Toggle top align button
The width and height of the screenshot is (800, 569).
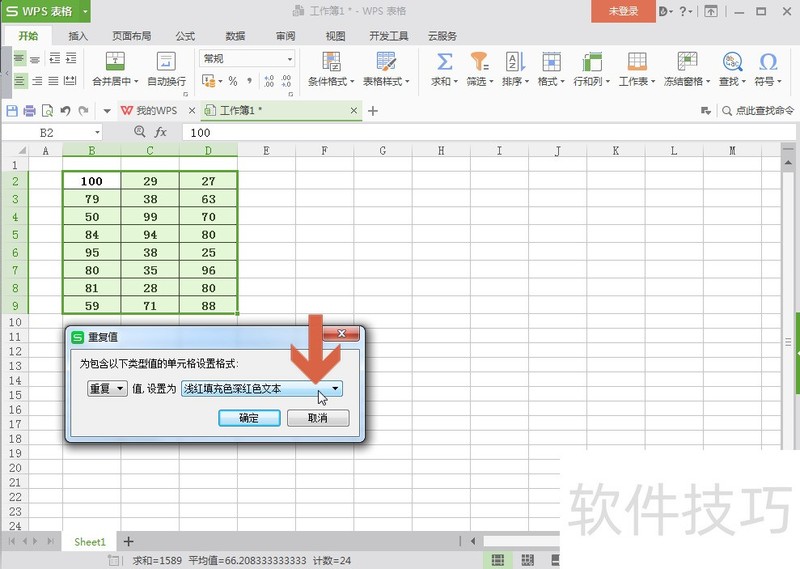pyautogui.click(x=19, y=58)
